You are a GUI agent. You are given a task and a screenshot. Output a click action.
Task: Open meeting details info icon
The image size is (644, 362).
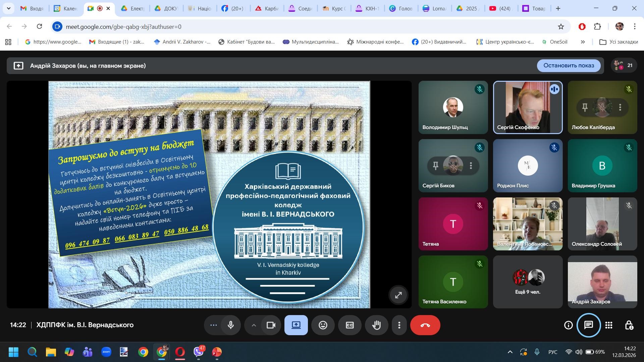pyautogui.click(x=568, y=325)
